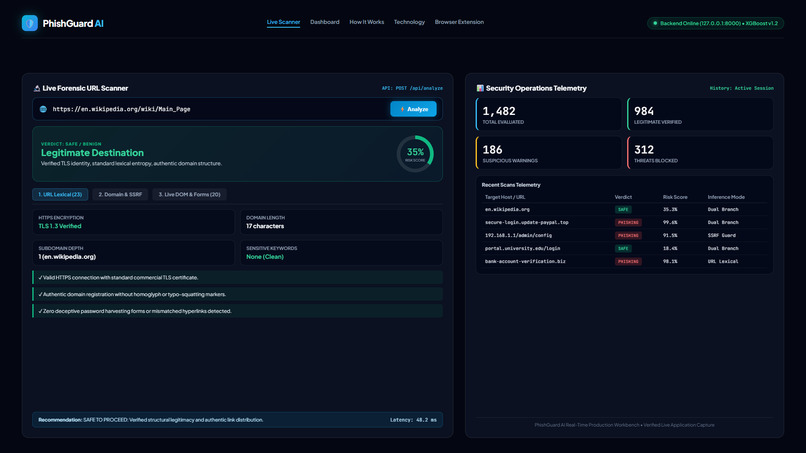Viewport: 806px width, 453px height.
Task: Click the History: Active Session label
Action: [x=741, y=88]
